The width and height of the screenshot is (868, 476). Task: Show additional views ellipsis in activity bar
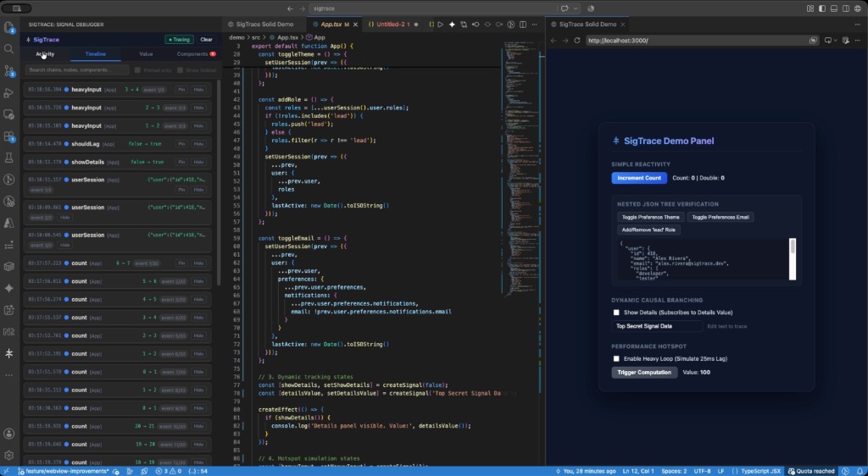[x=8, y=375]
